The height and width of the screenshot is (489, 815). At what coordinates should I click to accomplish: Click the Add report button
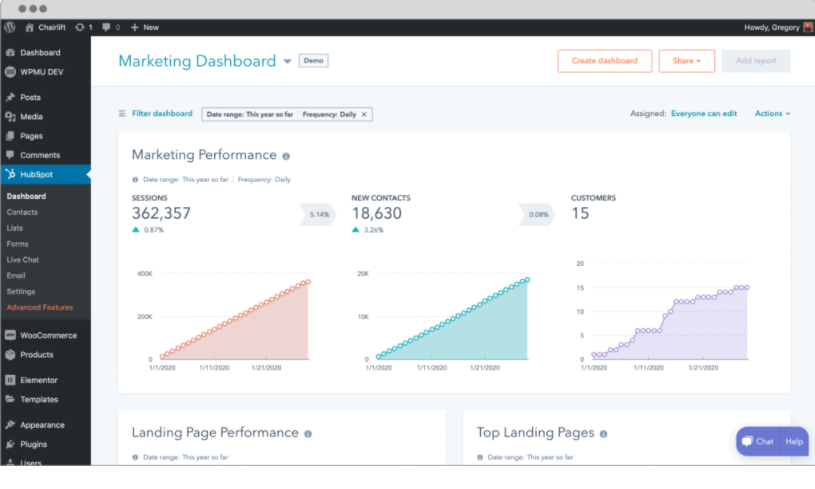[x=756, y=61]
